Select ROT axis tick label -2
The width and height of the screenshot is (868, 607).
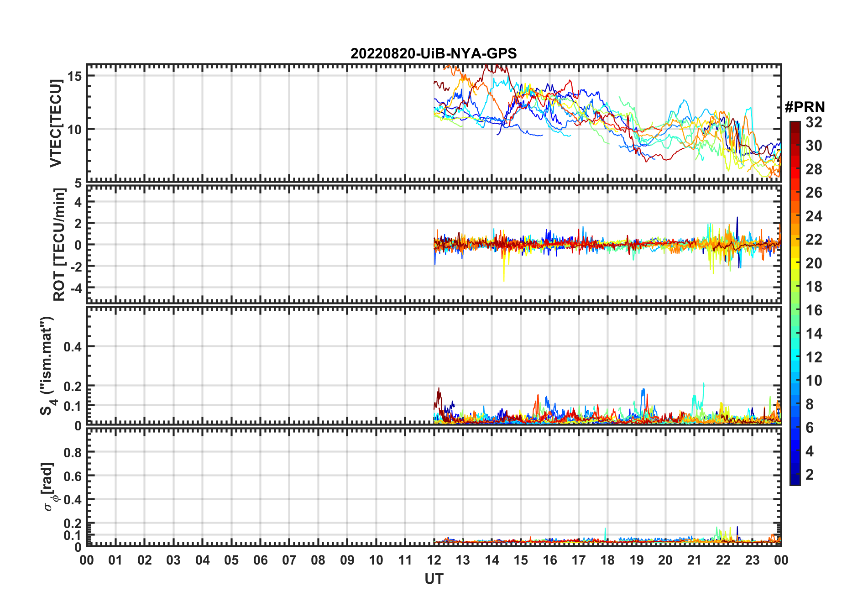pos(77,267)
